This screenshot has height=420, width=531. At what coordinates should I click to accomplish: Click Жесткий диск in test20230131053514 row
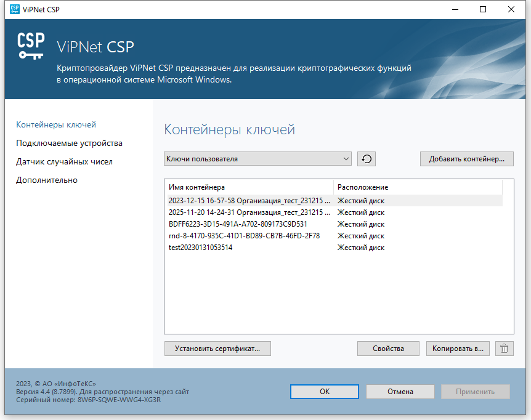[361, 248]
